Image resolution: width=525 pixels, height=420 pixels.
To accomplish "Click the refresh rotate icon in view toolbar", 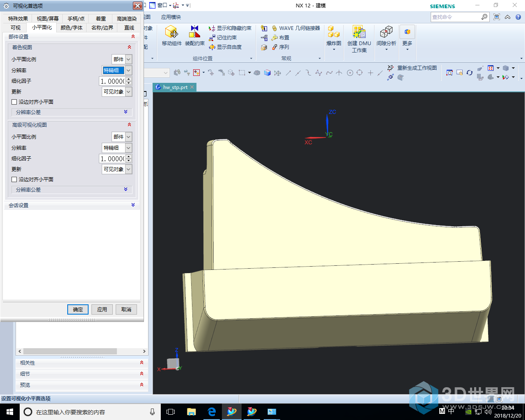I will coord(470,73).
